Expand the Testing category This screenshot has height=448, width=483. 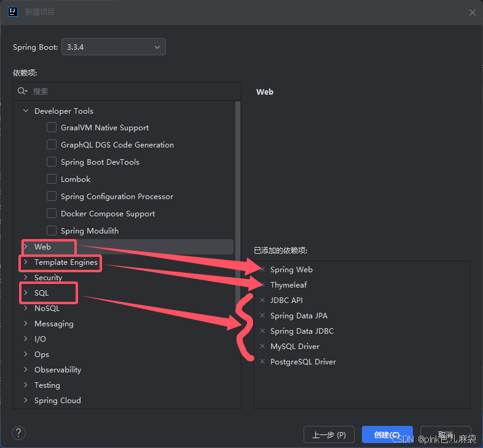(26, 385)
